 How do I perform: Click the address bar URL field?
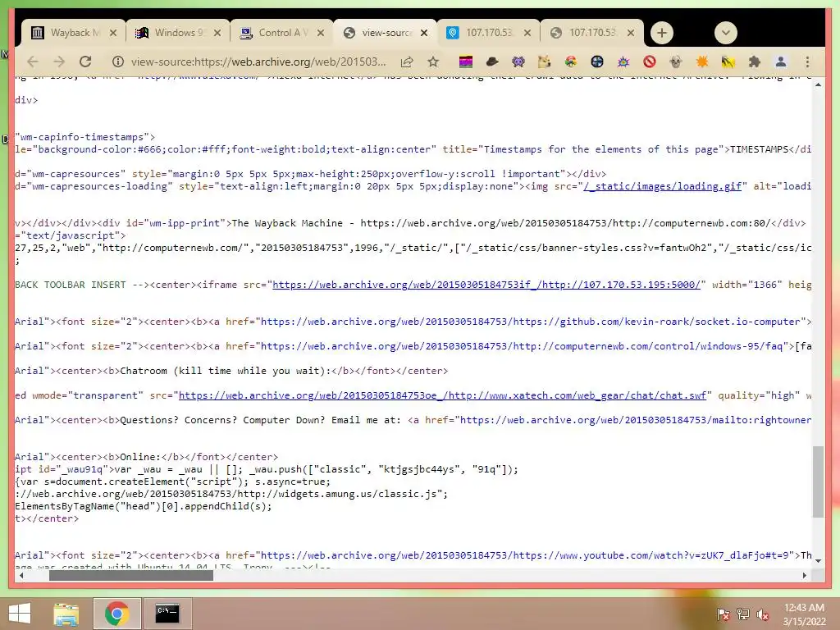[258, 62]
